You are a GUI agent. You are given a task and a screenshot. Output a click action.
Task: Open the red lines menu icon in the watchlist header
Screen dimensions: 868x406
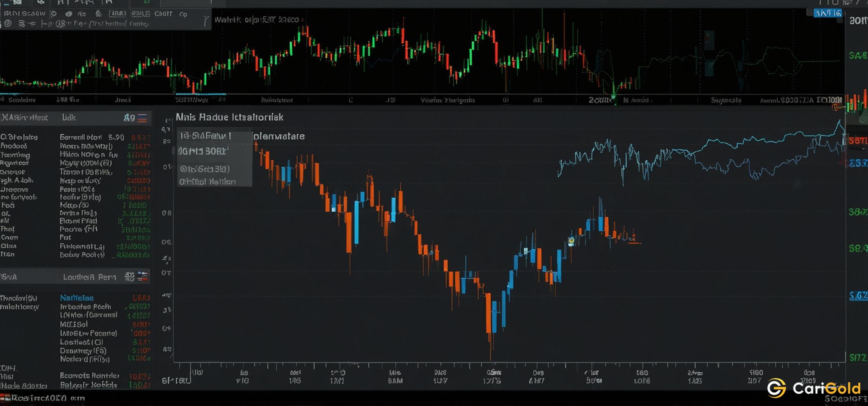[142, 118]
